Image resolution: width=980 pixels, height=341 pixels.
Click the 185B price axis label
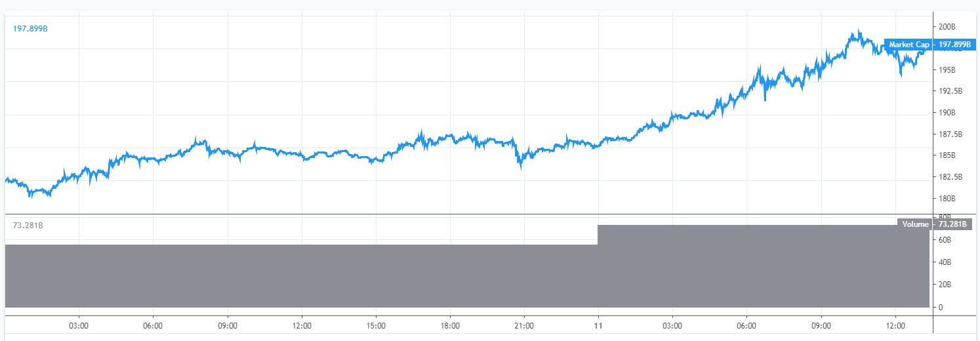(x=947, y=156)
